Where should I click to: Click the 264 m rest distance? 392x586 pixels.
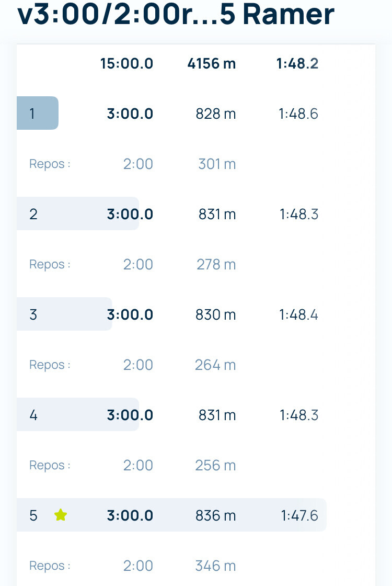(215, 365)
